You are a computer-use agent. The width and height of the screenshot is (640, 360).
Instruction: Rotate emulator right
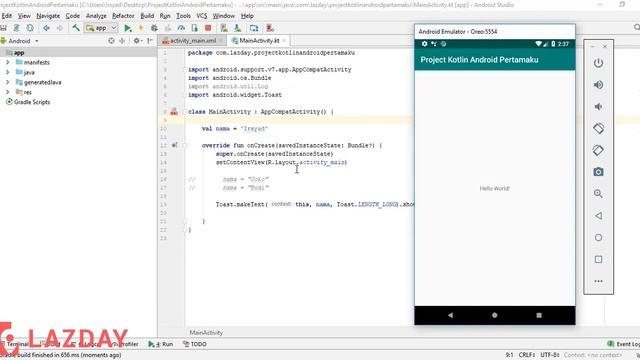(598, 150)
